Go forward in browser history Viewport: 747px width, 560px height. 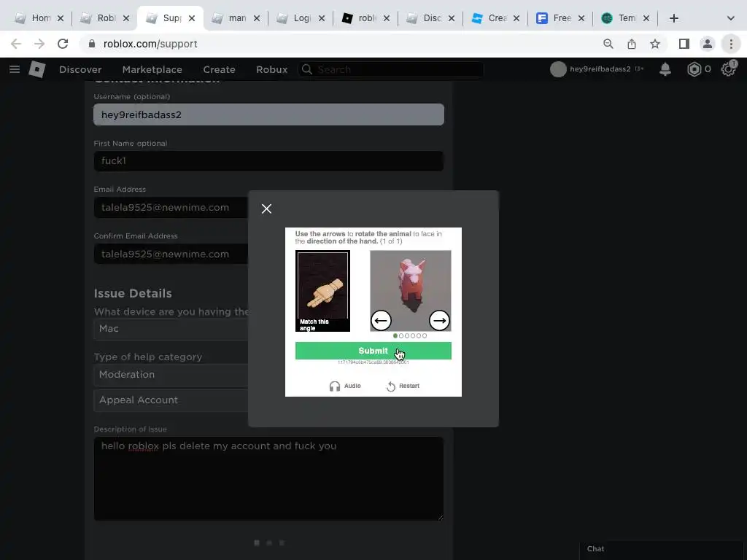point(39,44)
